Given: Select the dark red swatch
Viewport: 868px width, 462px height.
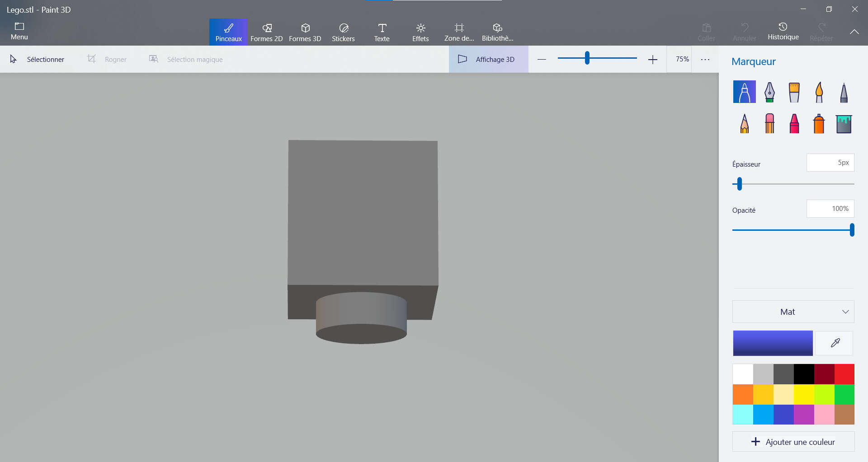Looking at the screenshot, I should (x=824, y=374).
